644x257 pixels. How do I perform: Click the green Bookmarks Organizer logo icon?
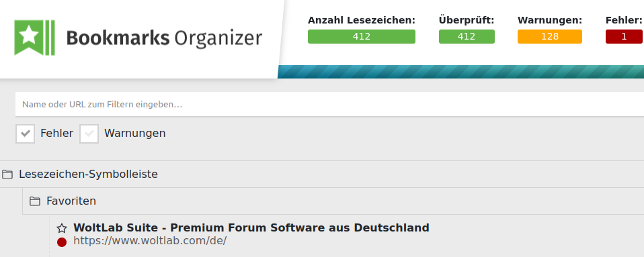[34, 38]
